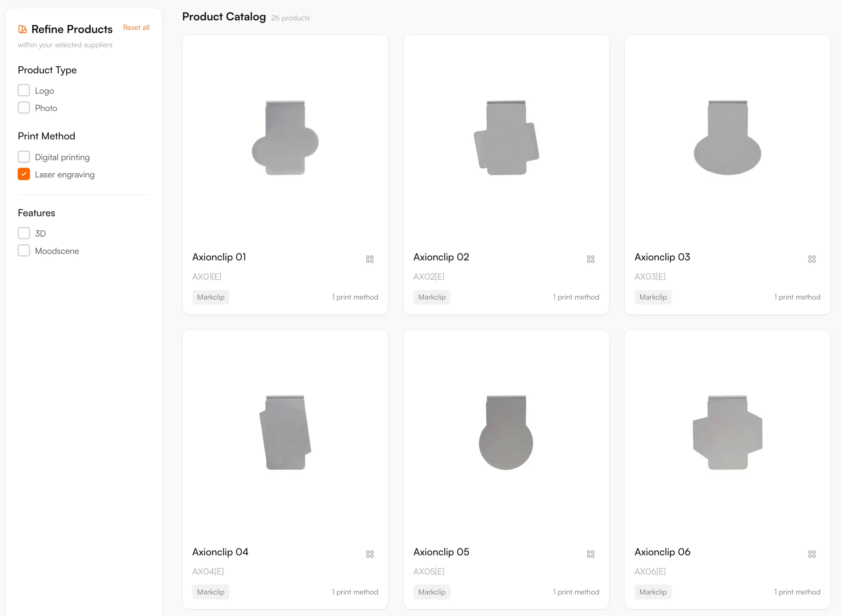Click the '26 products' count text

[x=290, y=18]
